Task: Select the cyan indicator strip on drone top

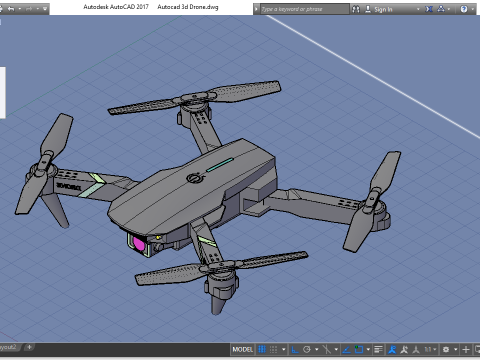Action: point(220,165)
